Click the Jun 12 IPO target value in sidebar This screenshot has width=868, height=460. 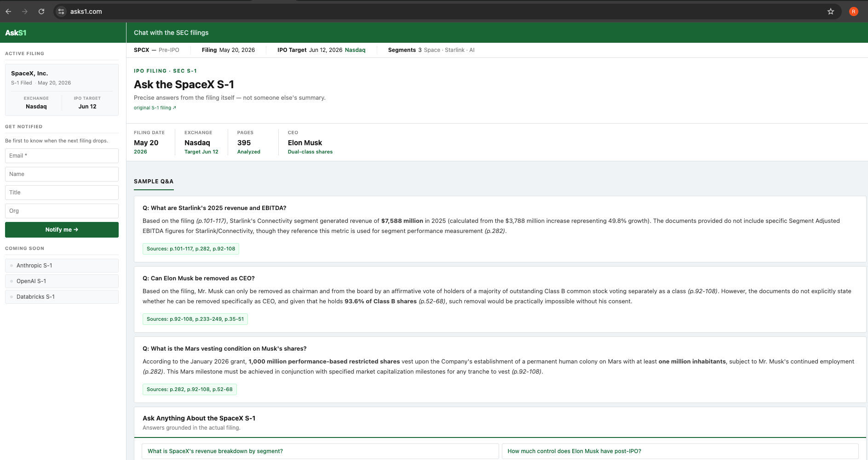click(87, 107)
